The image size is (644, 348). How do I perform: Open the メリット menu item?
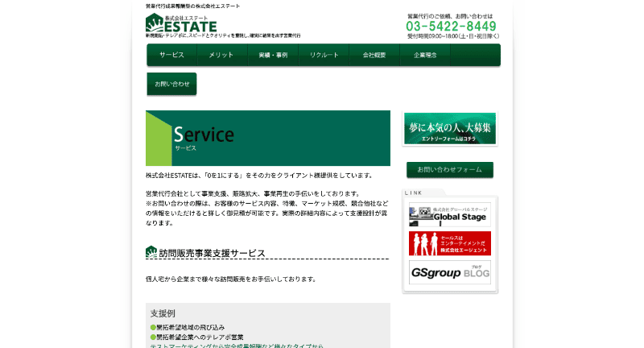point(222,55)
